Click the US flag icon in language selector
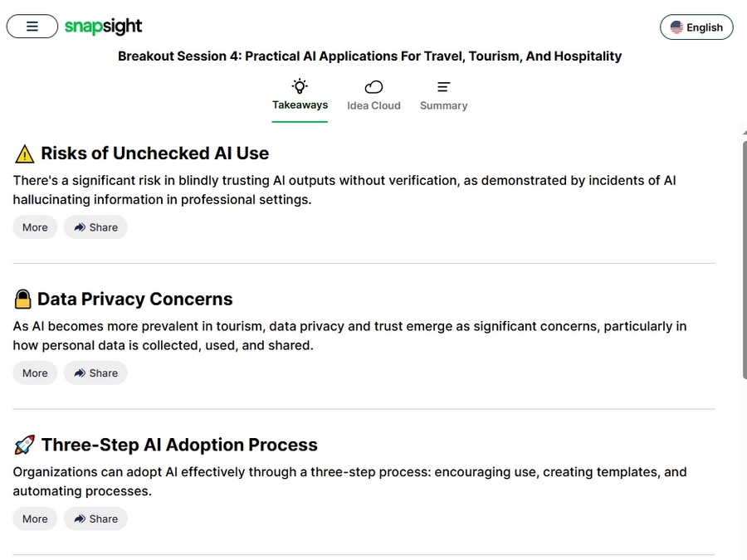This screenshot has width=747, height=560. (676, 27)
